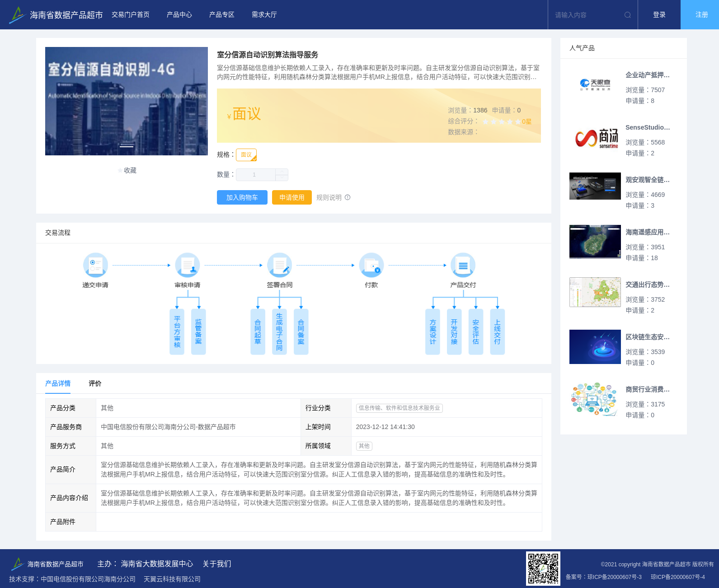Select the 面议 specification option
The height and width of the screenshot is (588, 719).
tap(246, 155)
